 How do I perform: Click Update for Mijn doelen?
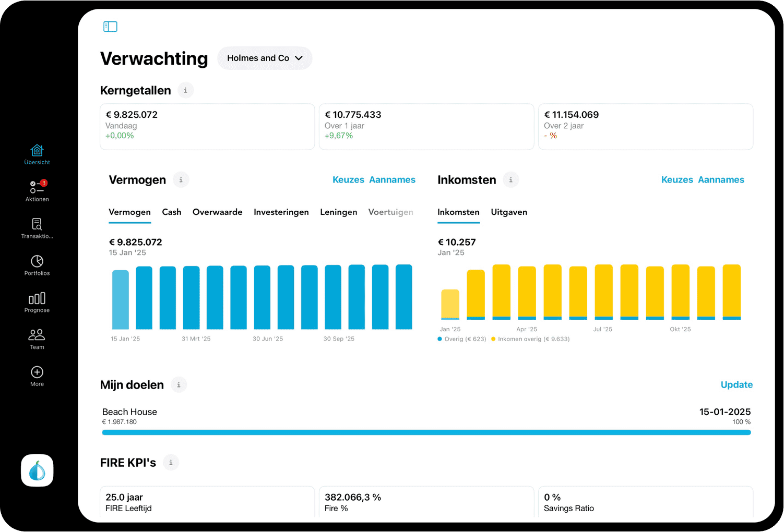pos(737,385)
